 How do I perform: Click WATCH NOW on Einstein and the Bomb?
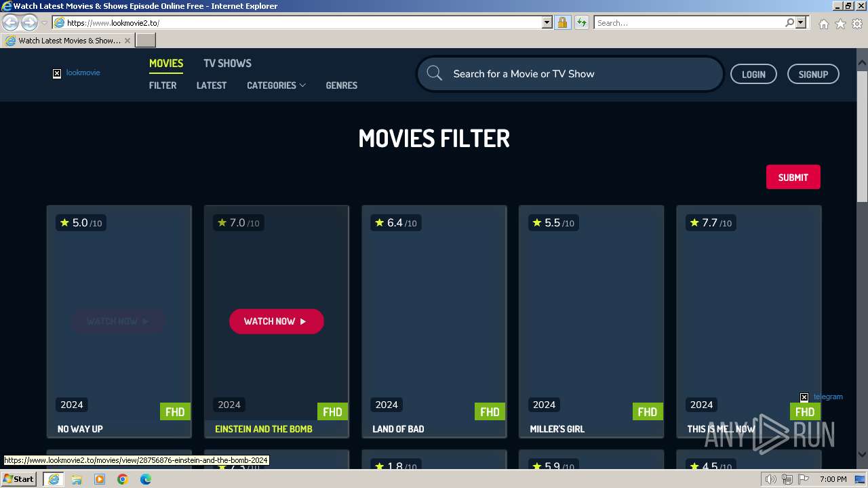[x=276, y=321]
